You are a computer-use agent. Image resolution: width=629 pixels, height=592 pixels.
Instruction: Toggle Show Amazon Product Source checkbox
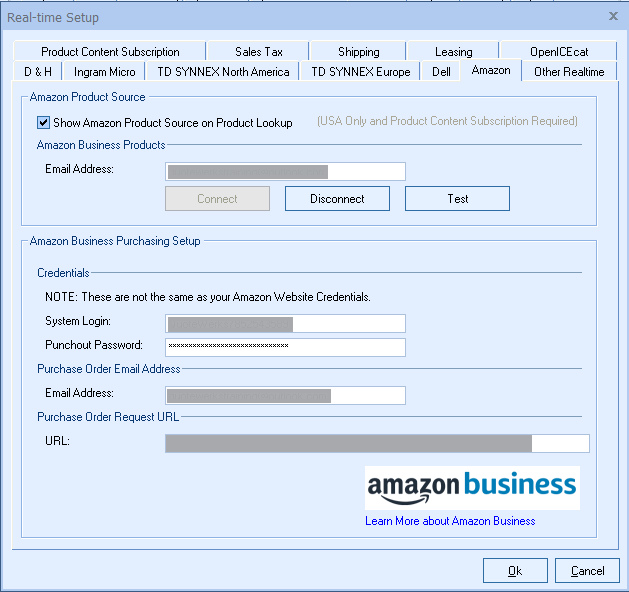coord(44,123)
